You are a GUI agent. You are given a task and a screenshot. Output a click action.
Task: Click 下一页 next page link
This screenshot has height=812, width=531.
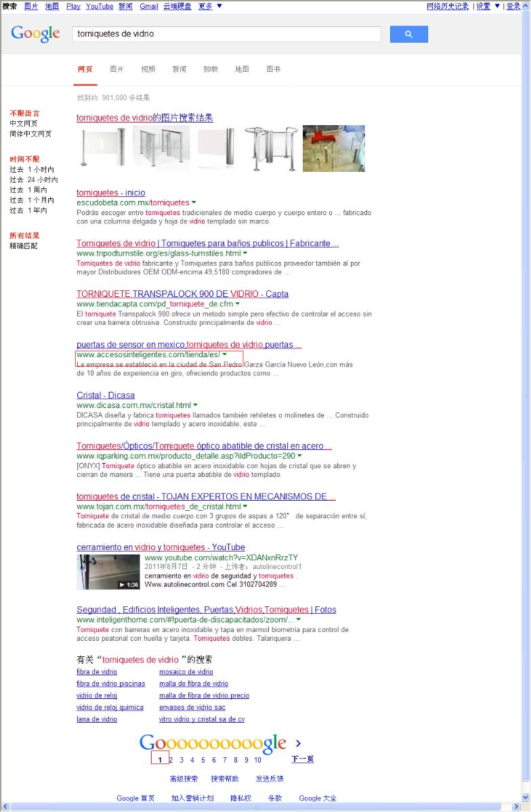(303, 759)
